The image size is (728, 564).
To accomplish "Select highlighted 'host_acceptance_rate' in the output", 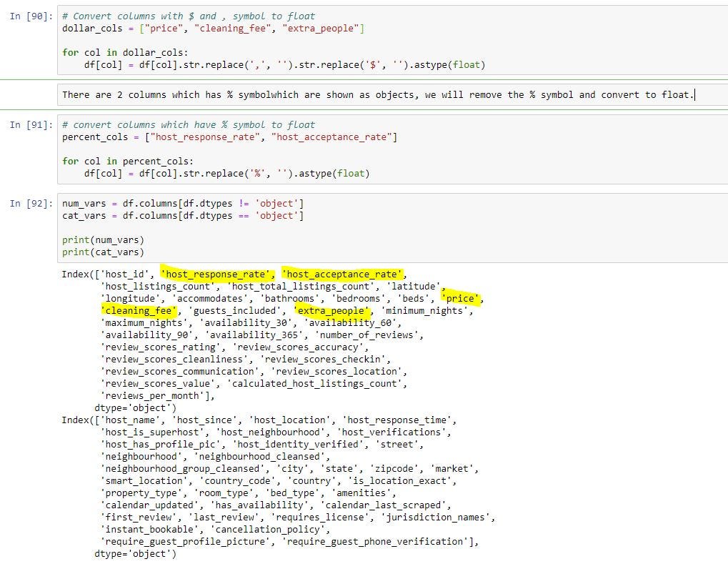I will click(x=341, y=274).
